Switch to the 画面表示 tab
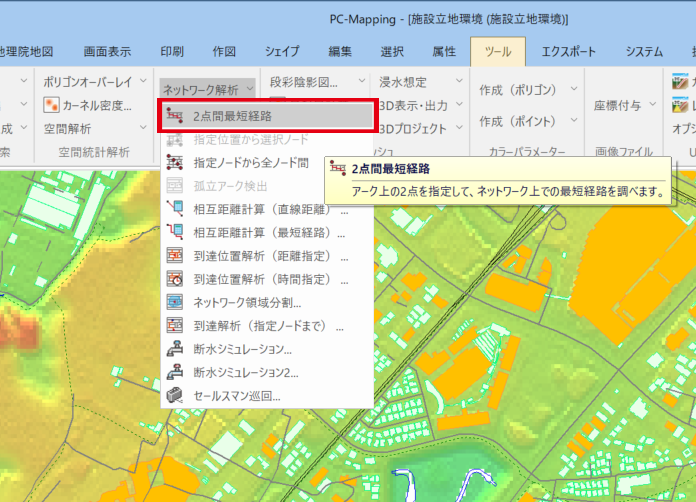 (107, 51)
